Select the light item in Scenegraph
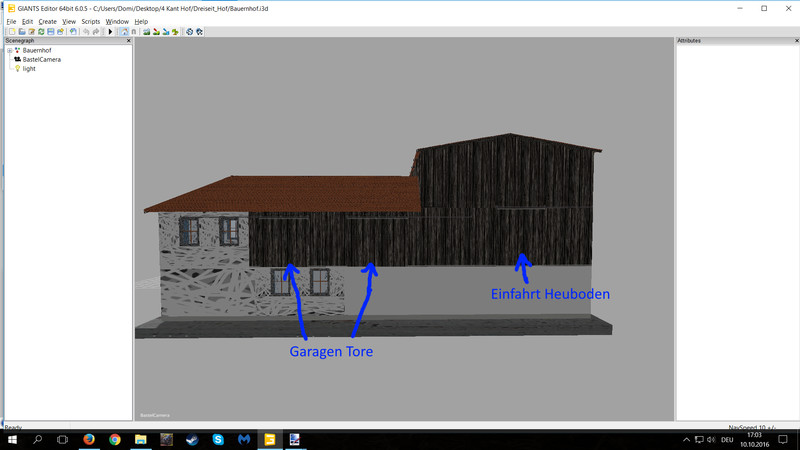This screenshot has height=450, width=800. pyautogui.click(x=29, y=69)
